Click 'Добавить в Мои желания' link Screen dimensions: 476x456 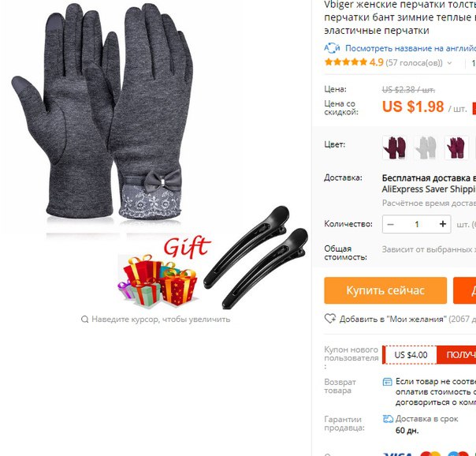392,319
